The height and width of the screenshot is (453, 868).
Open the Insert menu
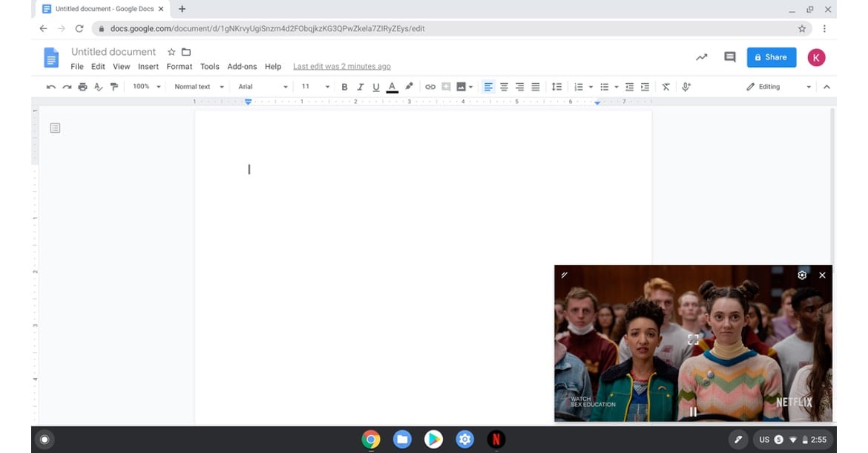click(x=148, y=67)
